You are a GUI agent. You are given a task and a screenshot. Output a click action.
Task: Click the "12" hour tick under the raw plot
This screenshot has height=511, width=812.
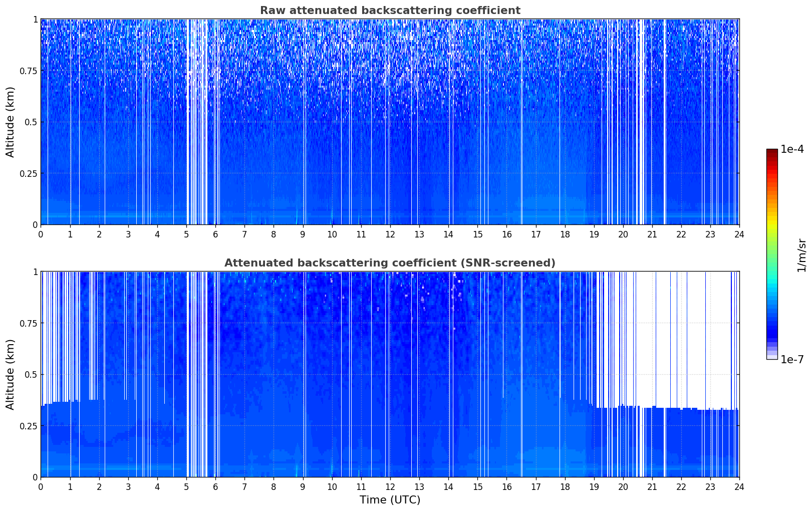(390, 234)
